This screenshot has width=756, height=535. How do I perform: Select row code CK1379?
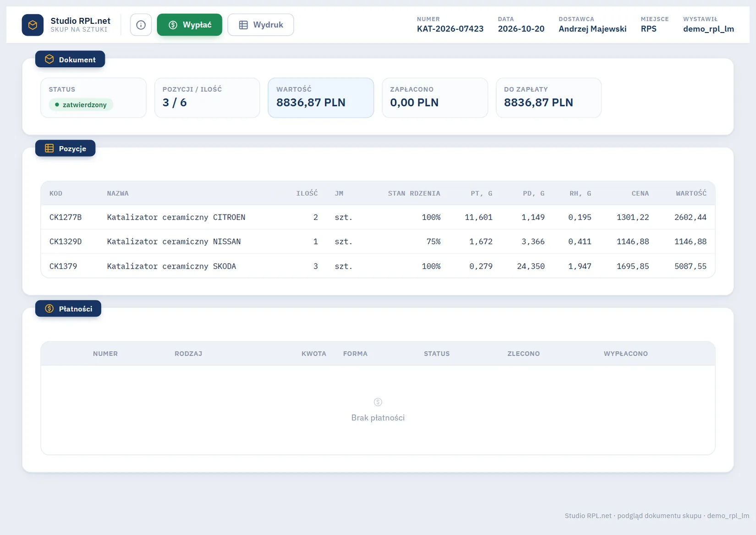[63, 266]
